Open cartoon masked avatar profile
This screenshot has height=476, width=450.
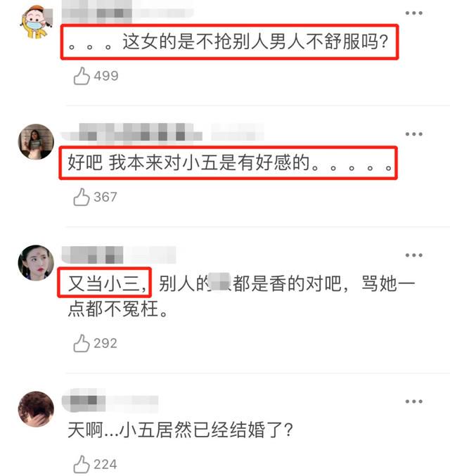(x=36, y=22)
